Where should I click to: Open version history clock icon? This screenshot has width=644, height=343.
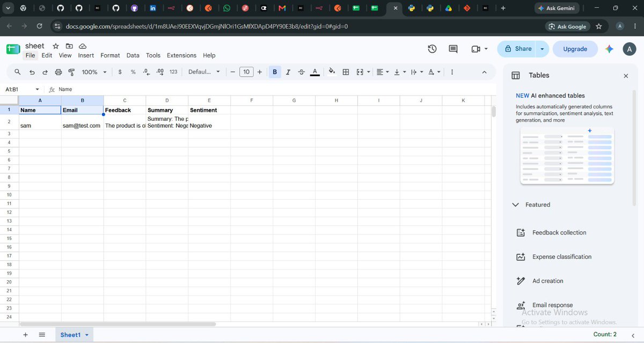[x=432, y=49]
